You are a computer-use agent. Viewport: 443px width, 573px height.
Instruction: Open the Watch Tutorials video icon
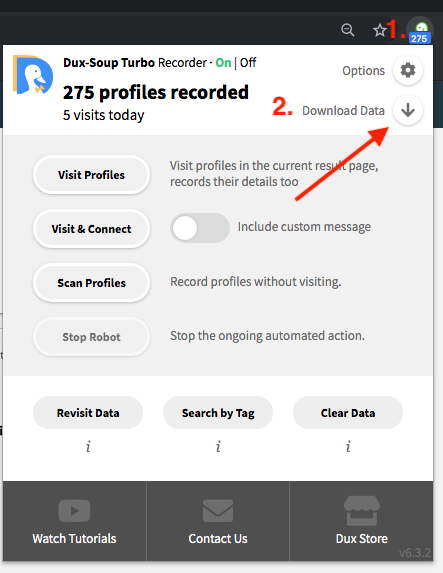click(x=74, y=511)
